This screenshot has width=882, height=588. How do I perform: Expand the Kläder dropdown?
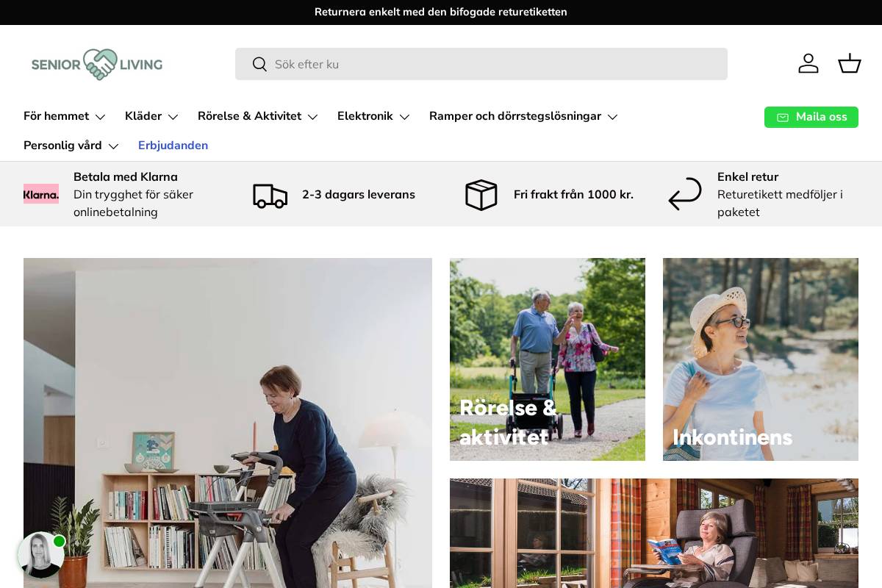(151, 116)
